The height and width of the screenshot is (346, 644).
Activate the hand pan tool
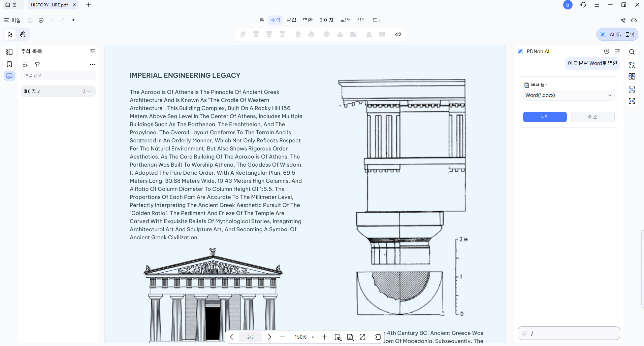pyautogui.click(x=23, y=34)
